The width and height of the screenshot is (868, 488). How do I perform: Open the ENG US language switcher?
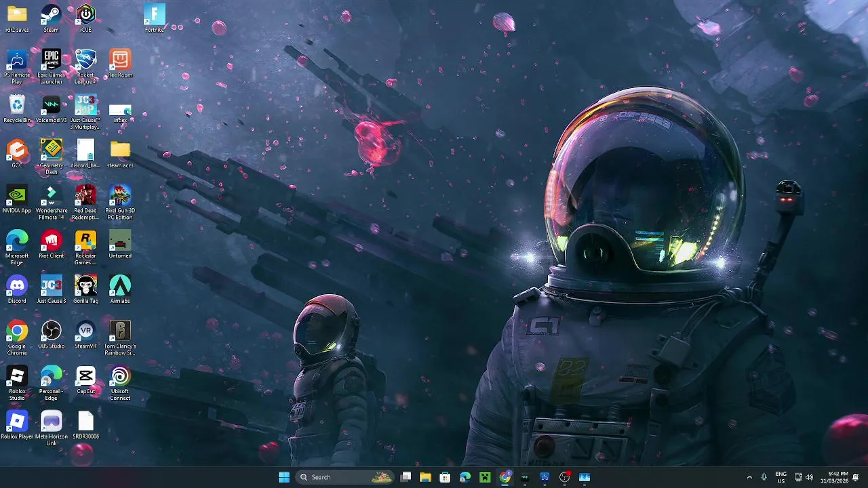(x=781, y=477)
